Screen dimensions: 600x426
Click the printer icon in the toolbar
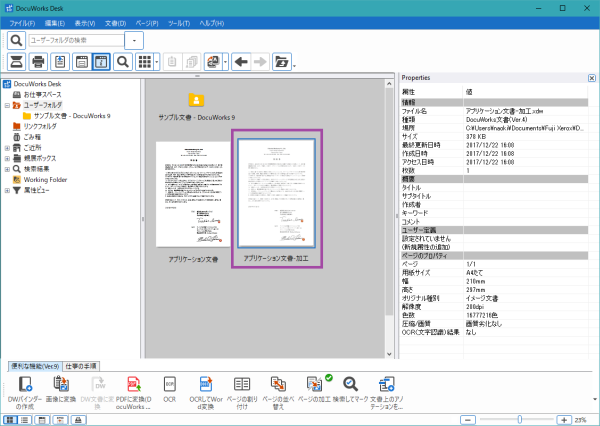[38, 62]
